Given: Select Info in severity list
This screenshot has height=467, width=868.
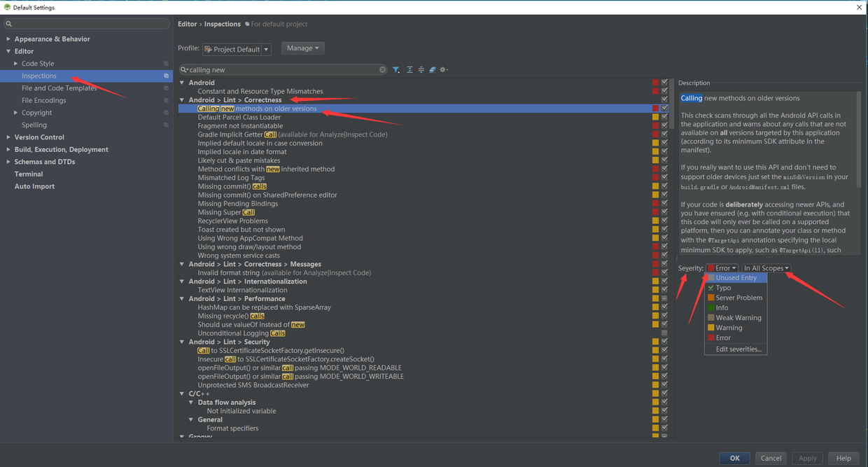Looking at the screenshot, I should (736, 307).
